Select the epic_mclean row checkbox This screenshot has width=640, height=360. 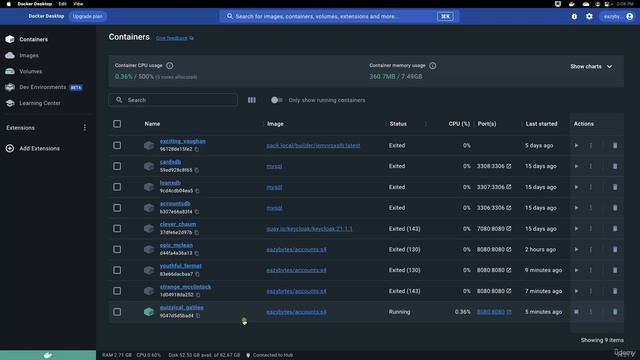pos(117,249)
